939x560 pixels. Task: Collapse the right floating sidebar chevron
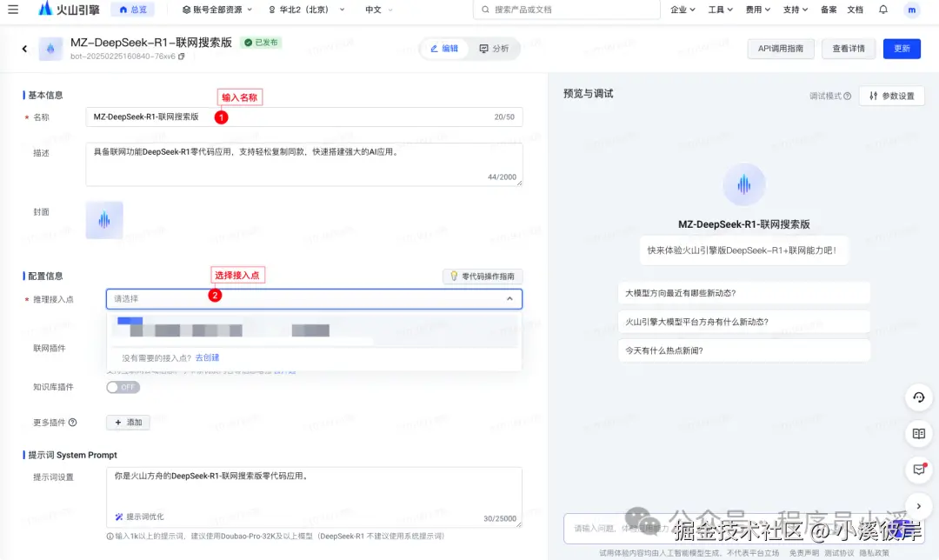click(919, 506)
